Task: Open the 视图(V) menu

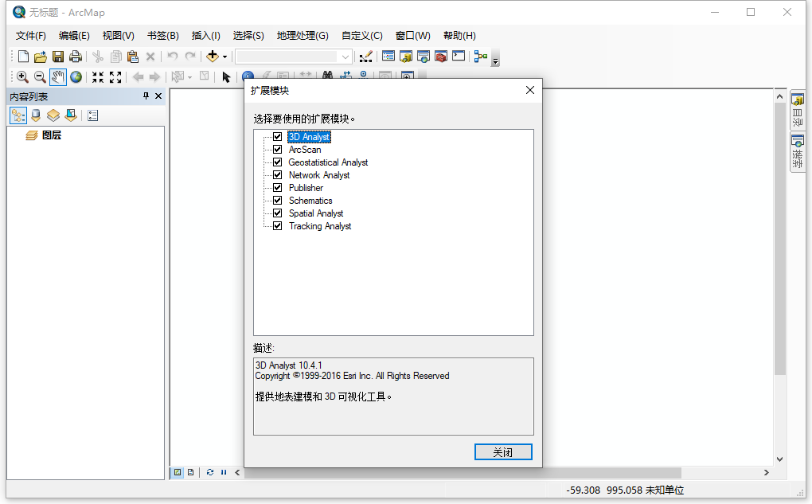Action: (x=118, y=35)
